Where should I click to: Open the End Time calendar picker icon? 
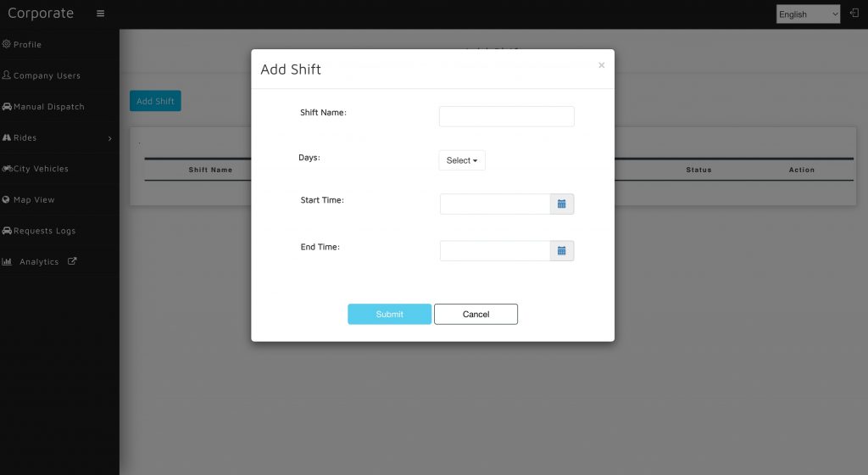click(x=561, y=251)
